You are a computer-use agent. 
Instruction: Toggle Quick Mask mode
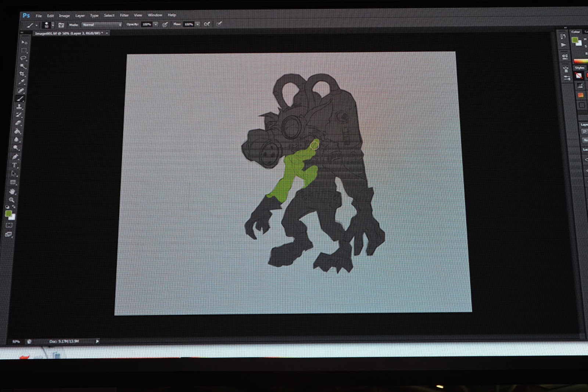9,225
